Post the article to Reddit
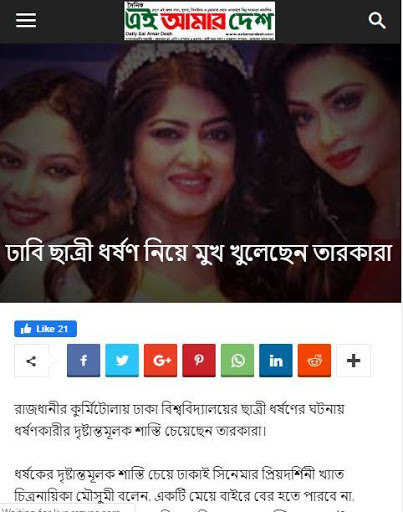Image resolution: width=403 pixels, height=512 pixels. [314, 360]
